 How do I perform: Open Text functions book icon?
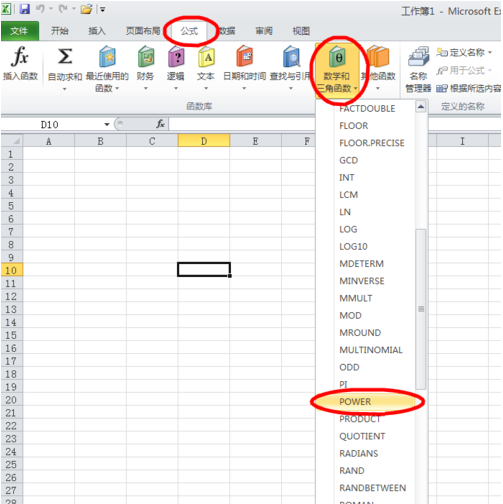point(206,57)
